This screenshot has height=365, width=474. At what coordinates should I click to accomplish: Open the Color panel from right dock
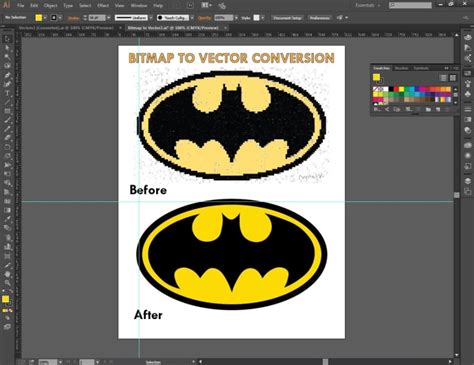[x=468, y=38]
